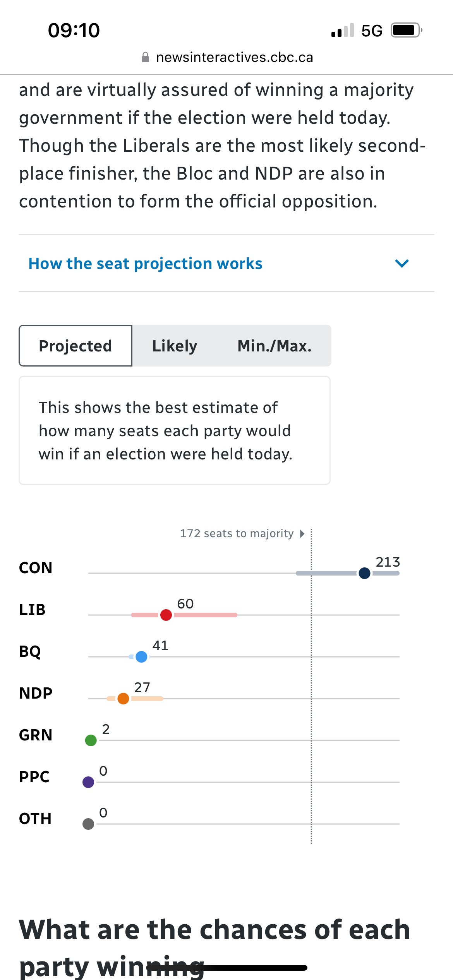Tap the cellular signal strength icon

point(343,30)
